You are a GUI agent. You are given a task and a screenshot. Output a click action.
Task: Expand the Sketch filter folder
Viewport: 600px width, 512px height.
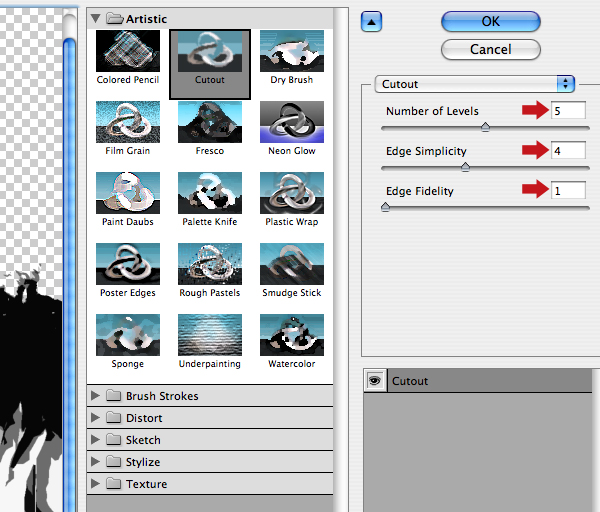click(95, 440)
